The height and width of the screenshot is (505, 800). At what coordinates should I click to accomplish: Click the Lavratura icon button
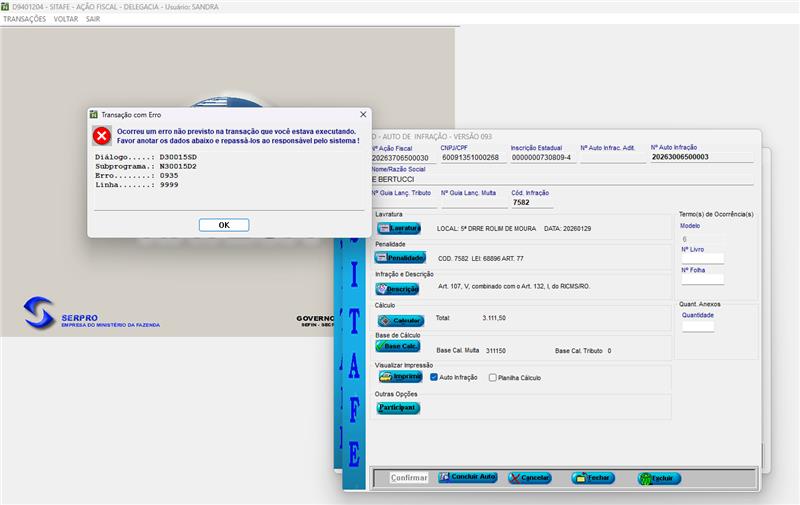398,228
